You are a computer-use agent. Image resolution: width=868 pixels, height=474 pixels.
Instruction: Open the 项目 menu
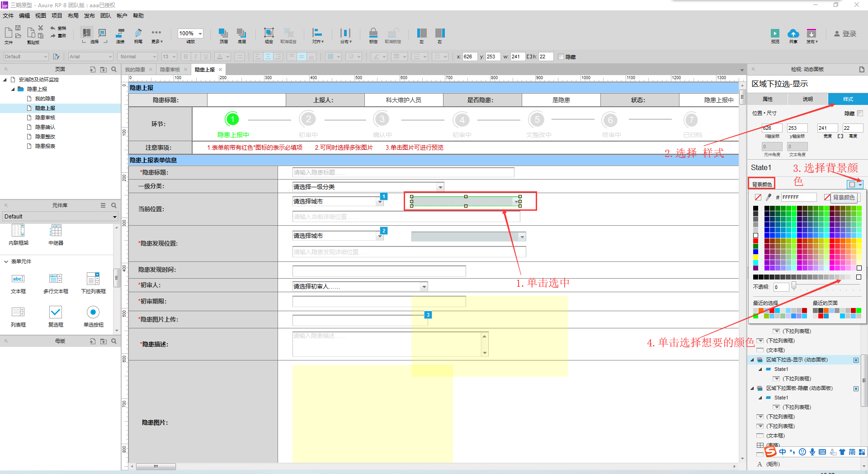point(57,15)
